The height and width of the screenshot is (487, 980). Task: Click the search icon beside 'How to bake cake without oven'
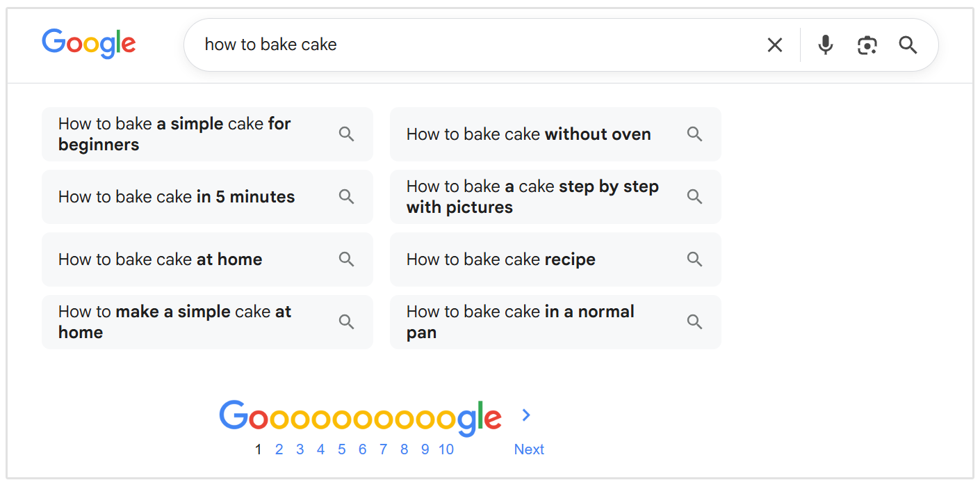[x=694, y=134]
